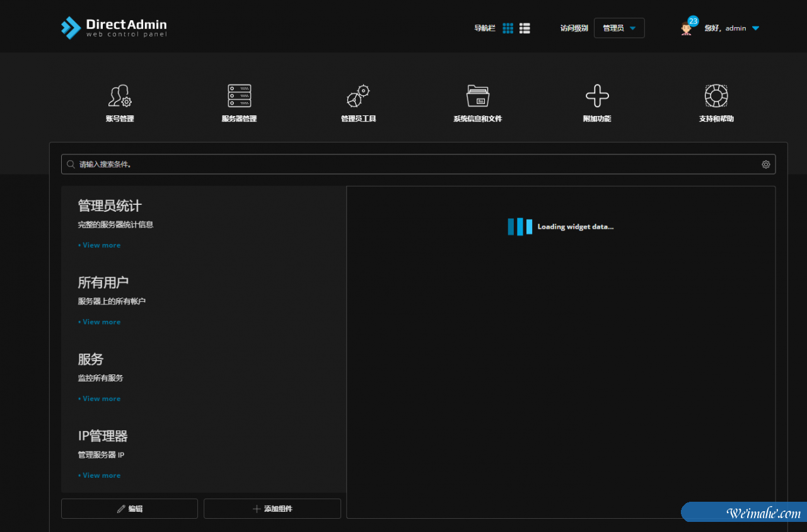
Task: Click View more under 服务
Action: coord(101,398)
